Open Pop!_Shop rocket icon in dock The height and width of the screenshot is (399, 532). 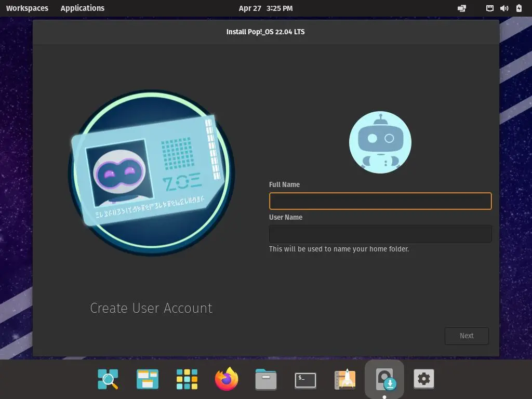(345, 379)
